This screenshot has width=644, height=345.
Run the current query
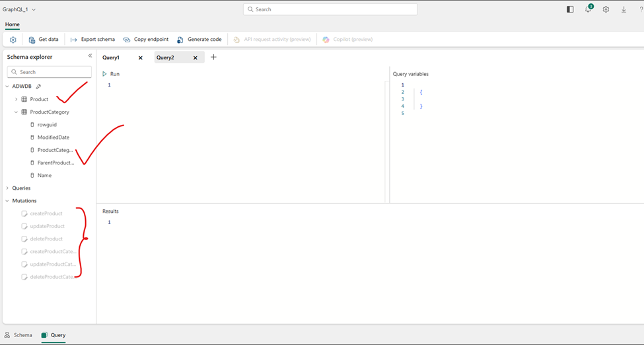tap(111, 74)
